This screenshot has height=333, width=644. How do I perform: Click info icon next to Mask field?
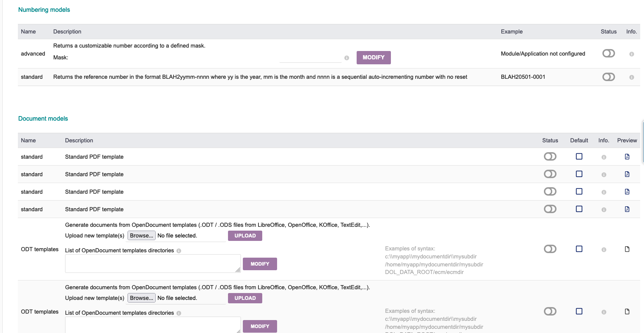[347, 58]
